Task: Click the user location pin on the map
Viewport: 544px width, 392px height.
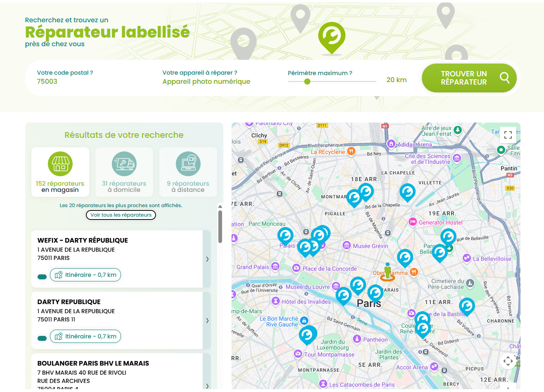Action: pos(387,272)
